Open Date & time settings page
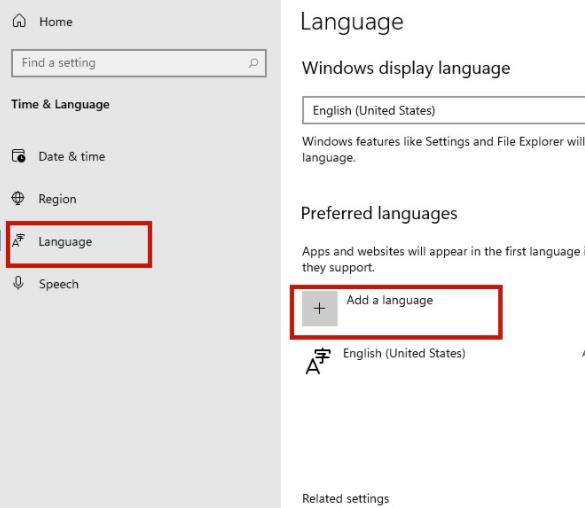Viewport: 585px width, 508px height. click(x=72, y=156)
